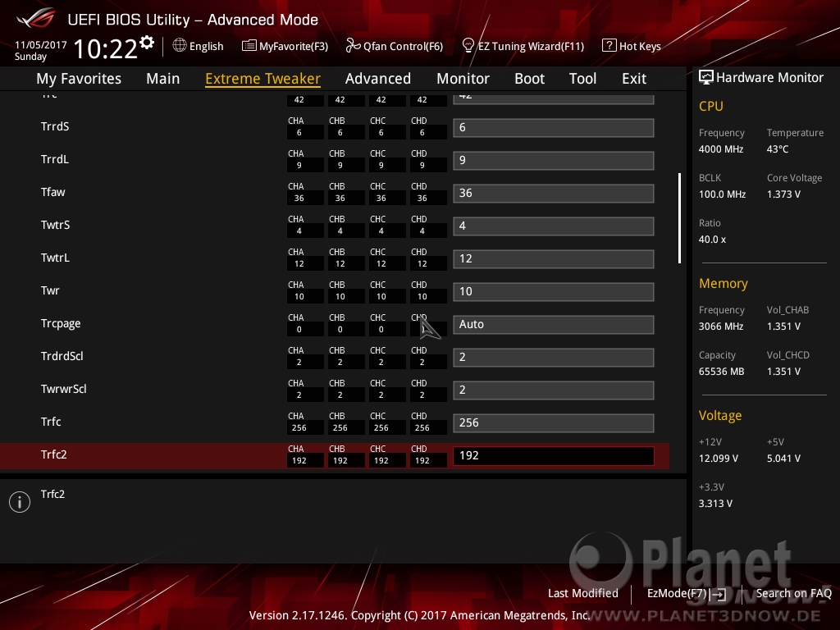Click the EzMode switch arrow icon
This screenshot has width=840, height=630.
pyautogui.click(x=719, y=594)
